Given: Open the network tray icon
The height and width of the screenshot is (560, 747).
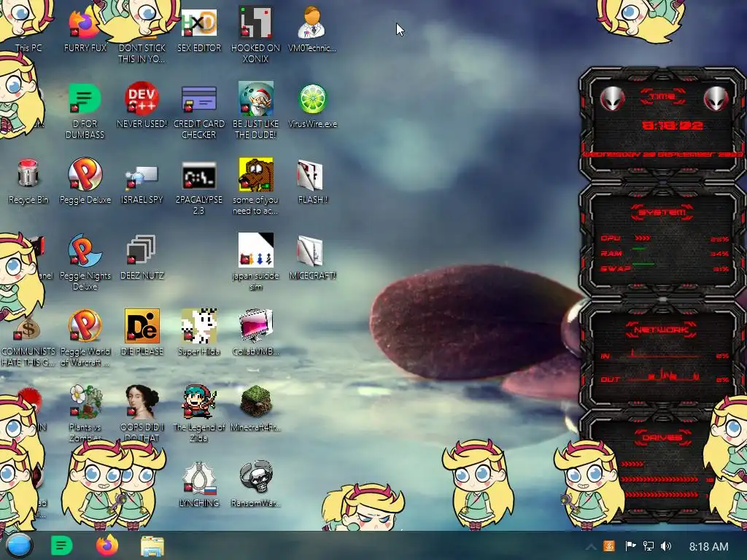Looking at the screenshot, I should coord(648,546).
